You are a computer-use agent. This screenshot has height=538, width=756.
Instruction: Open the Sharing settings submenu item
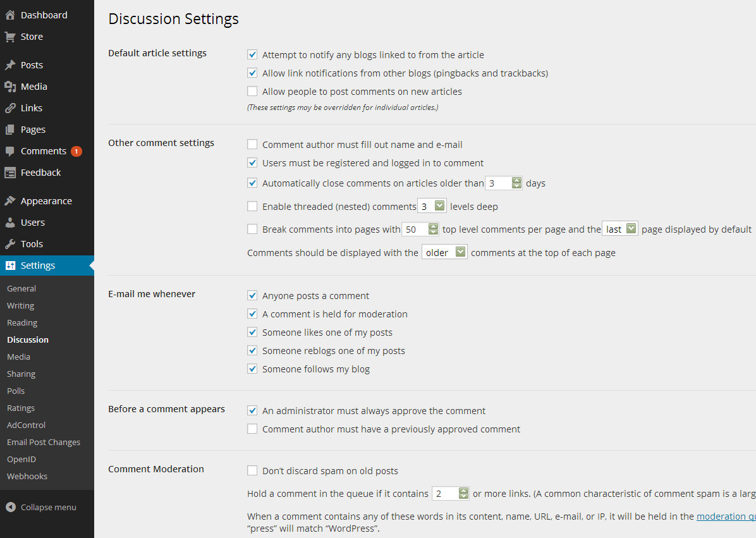coord(21,374)
